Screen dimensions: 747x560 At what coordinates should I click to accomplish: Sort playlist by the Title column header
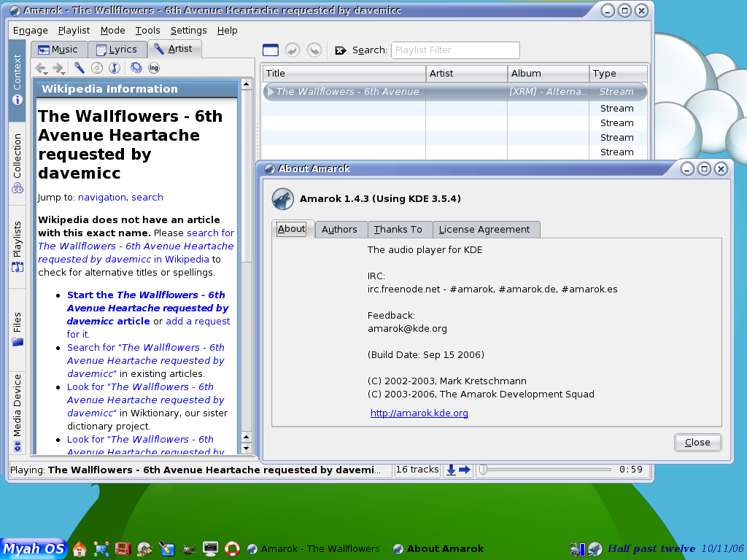point(344,74)
